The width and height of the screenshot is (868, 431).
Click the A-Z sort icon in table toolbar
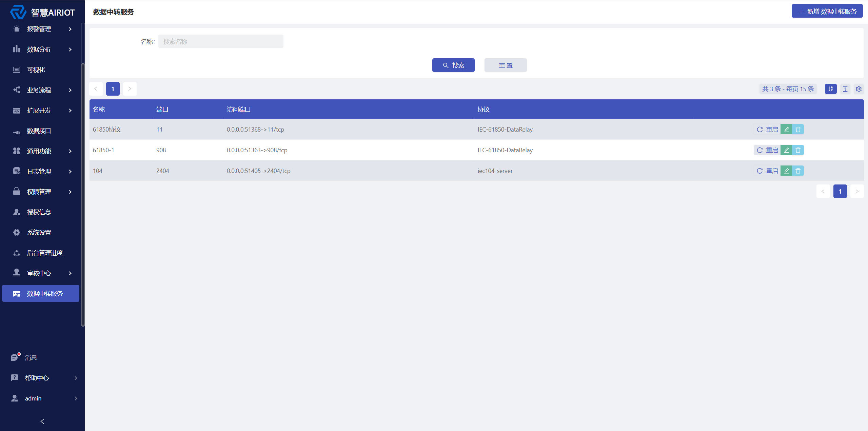pyautogui.click(x=831, y=89)
